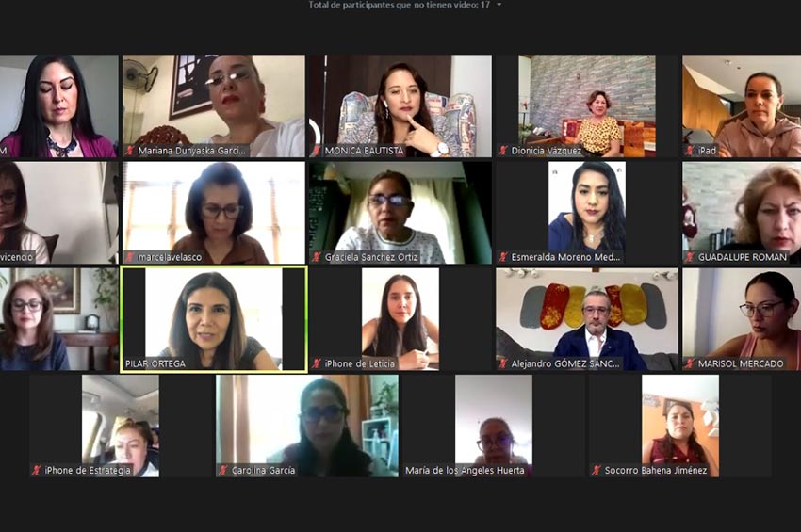
Task: Click muted mic icon beside marcelavelasco
Action: tap(130, 257)
